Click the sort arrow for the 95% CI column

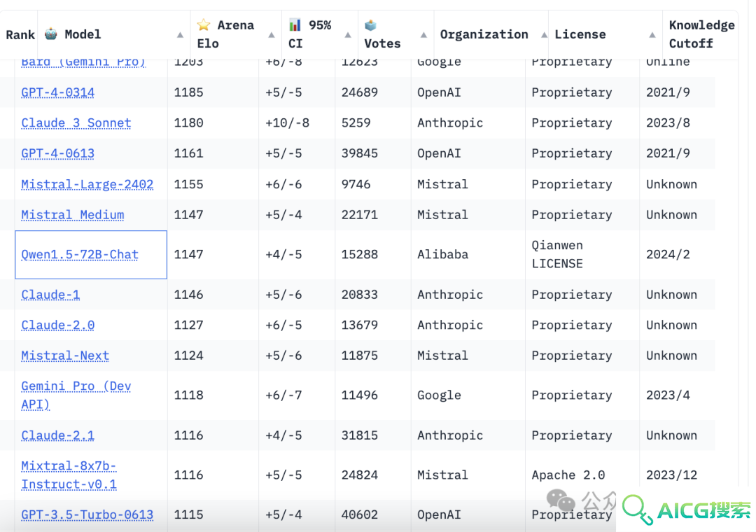point(348,35)
